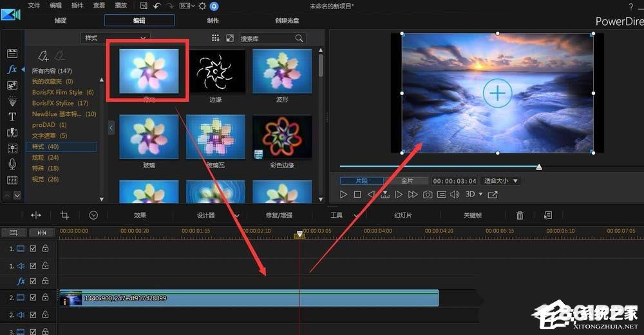The height and width of the screenshot is (335, 644).
Task: Click the search magnifier icon
Action: pos(299,38)
